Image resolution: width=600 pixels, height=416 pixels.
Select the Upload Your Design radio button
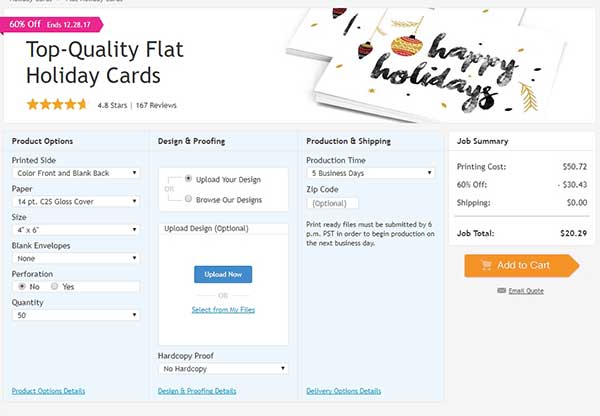tap(188, 178)
